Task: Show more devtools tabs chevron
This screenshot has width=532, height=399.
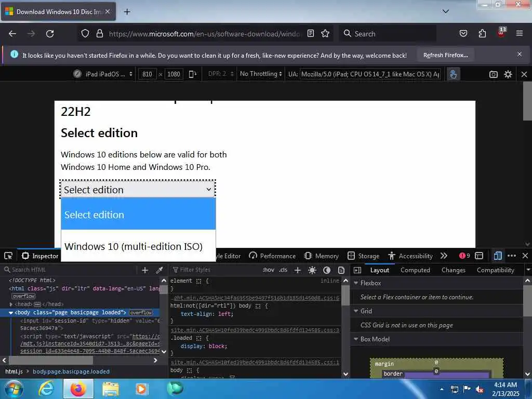Action: [x=444, y=256]
